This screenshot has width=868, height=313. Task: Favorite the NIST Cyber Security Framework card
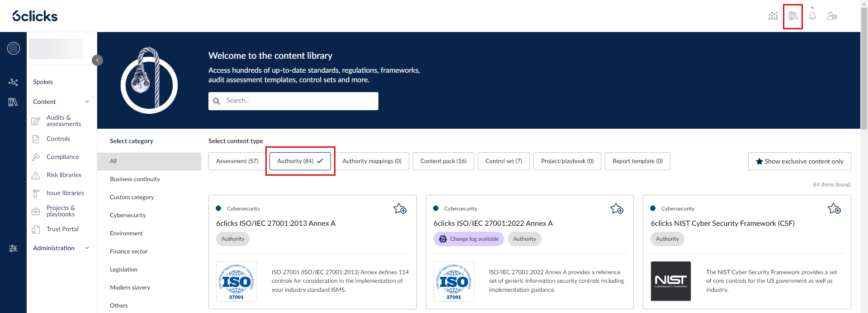tap(834, 209)
